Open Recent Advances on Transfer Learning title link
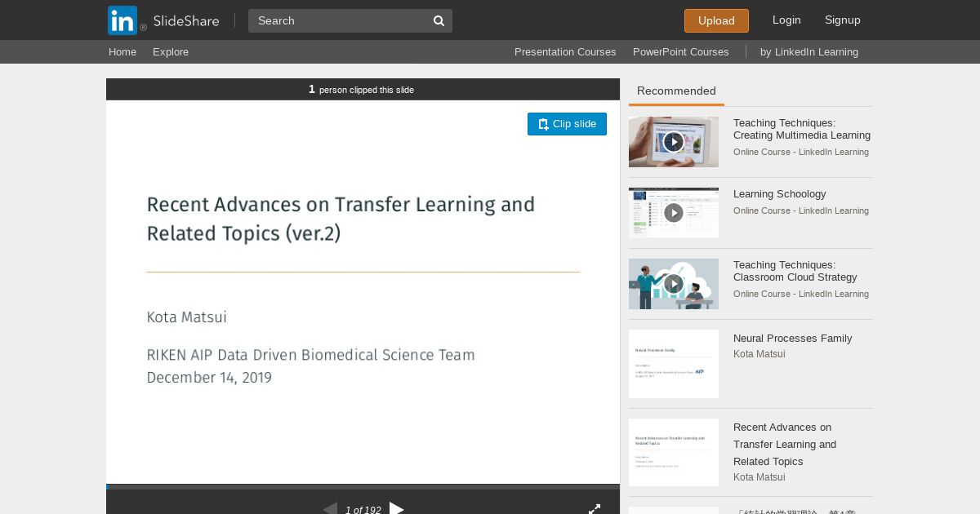Viewport: 980px width, 514px height. (x=785, y=445)
